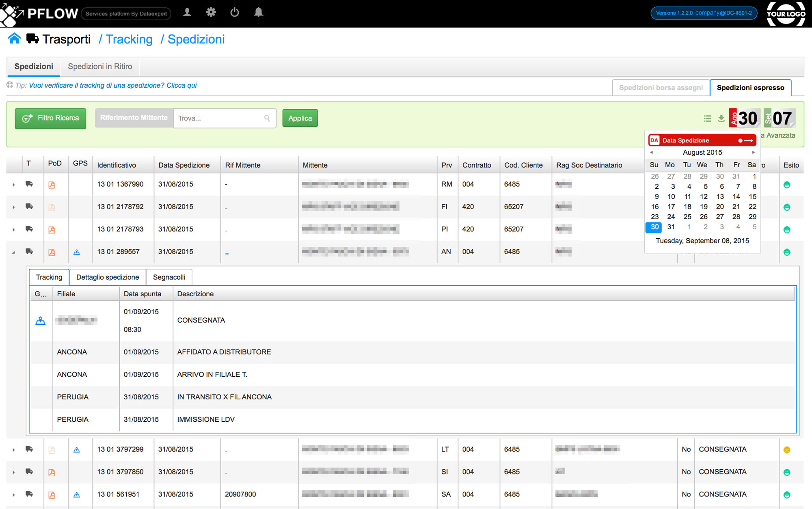
Task: Open PoD PDF for shipment 1367990
Action: [52, 185]
